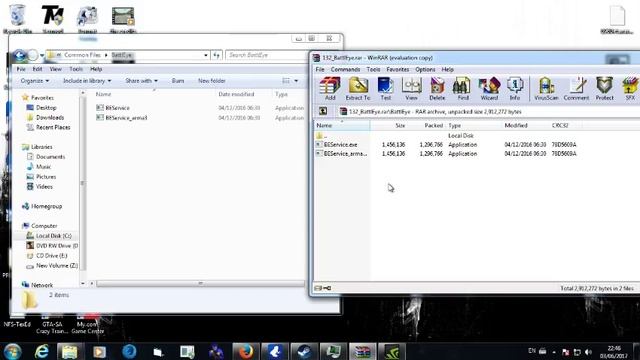Open WinRAR Tools menu
The image size is (640, 360).
(x=373, y=69)
